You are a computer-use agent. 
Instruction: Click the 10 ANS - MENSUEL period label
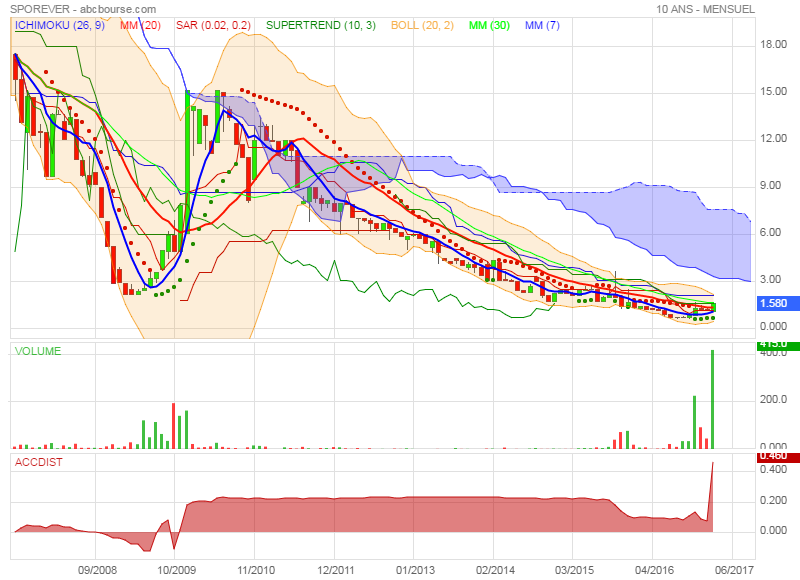705,9
